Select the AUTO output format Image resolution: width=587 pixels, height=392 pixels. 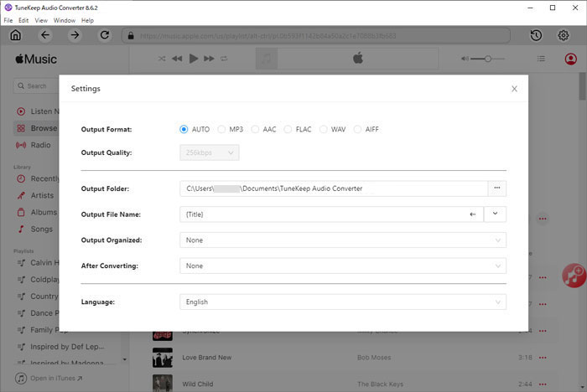pos(184,130)
